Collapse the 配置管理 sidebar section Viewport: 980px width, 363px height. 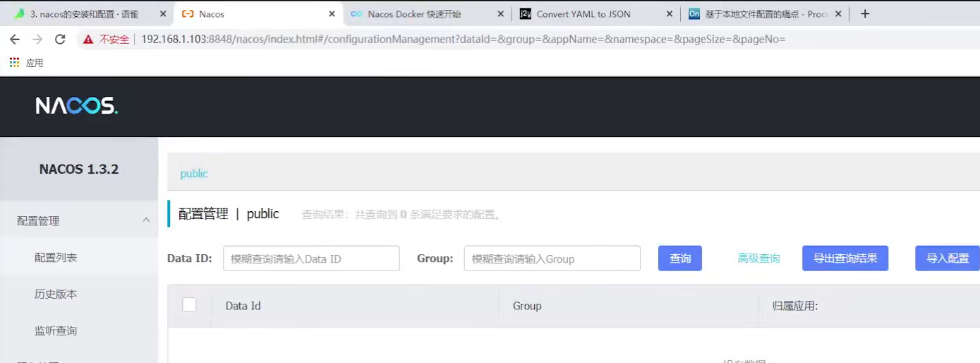146,220
